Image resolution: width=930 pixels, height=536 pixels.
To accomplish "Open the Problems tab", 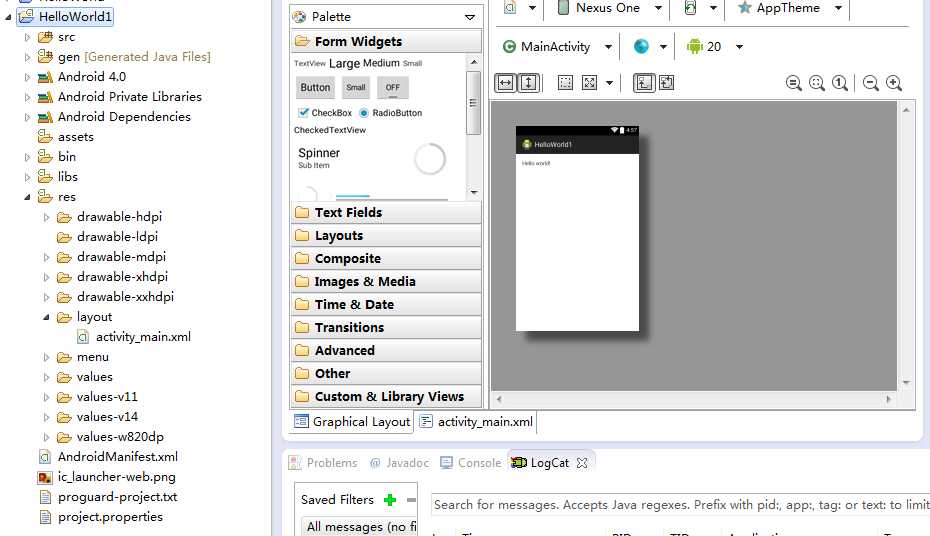I will [x=323, y=462].
